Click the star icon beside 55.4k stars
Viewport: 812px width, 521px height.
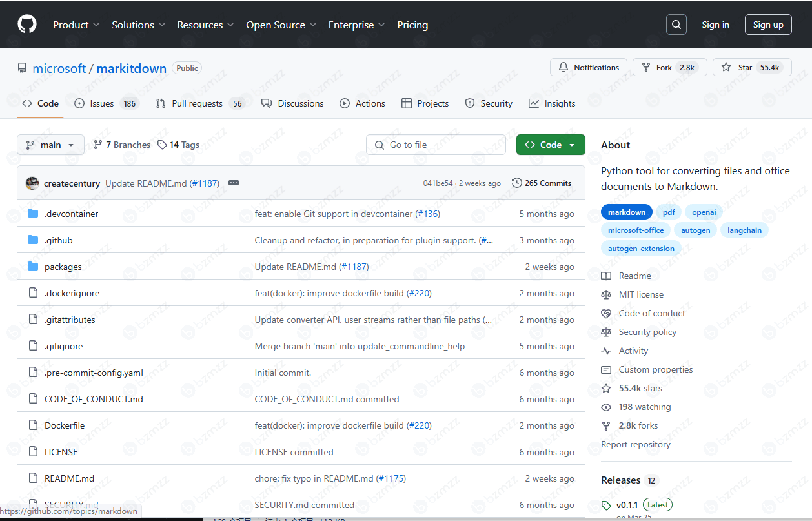(606, 388)
